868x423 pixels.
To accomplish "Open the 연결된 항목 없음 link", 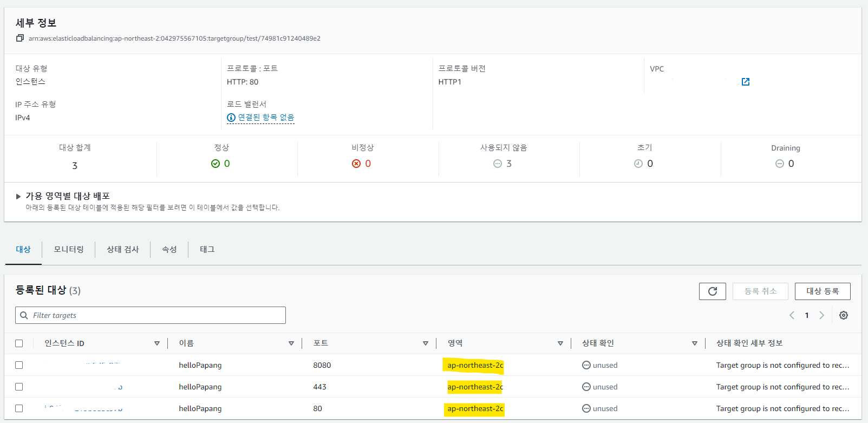I will click(266, 118).
